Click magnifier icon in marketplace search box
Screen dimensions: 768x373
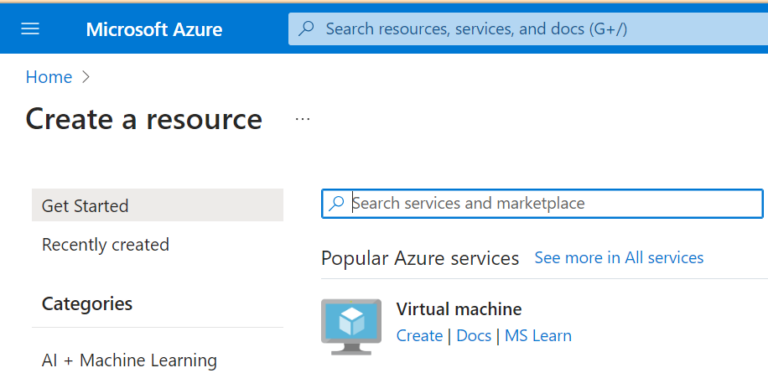(x=336, y=203)
